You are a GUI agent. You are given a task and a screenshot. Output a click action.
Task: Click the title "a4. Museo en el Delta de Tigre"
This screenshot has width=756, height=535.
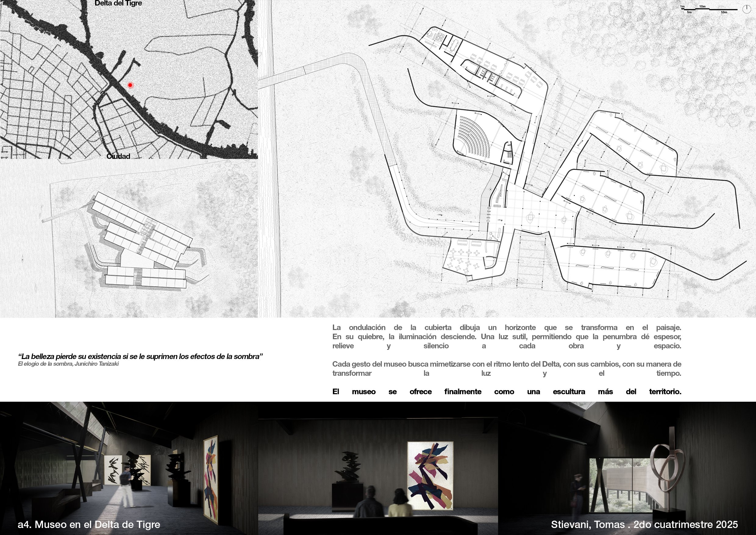89,524
